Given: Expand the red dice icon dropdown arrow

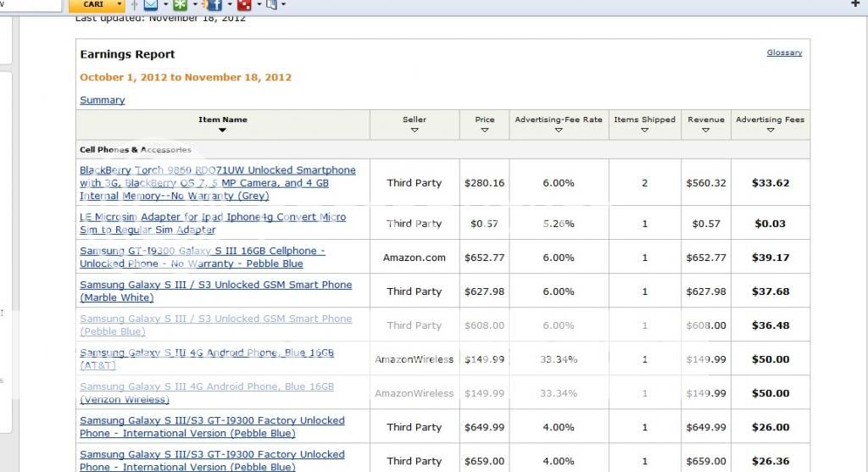Looking at the screenshot, I should [x=259, y=4].
